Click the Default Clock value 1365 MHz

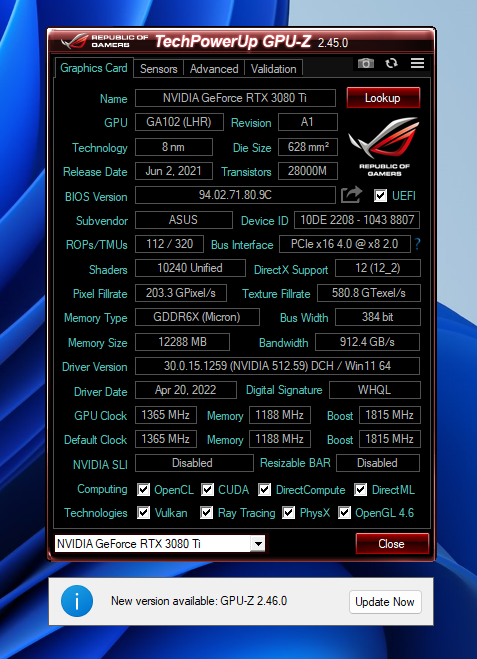pos(166,439)
